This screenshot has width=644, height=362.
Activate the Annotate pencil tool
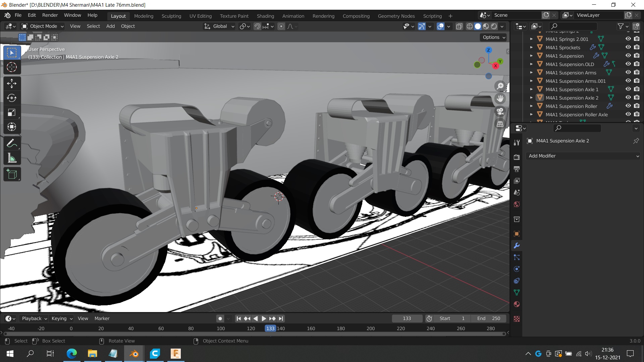click(x=12, y=144)
